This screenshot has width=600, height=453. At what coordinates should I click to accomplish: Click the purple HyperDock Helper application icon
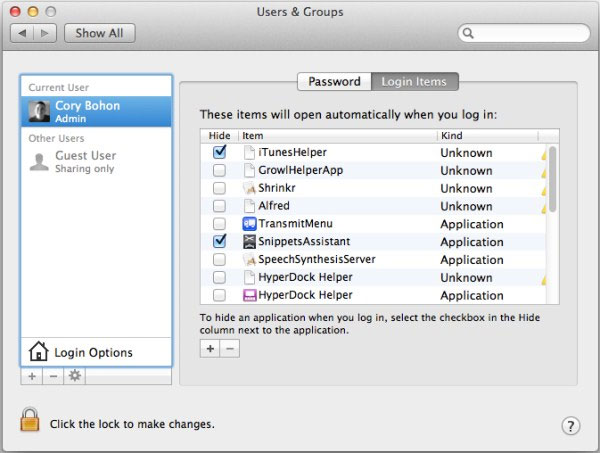[x=249, y=295]
